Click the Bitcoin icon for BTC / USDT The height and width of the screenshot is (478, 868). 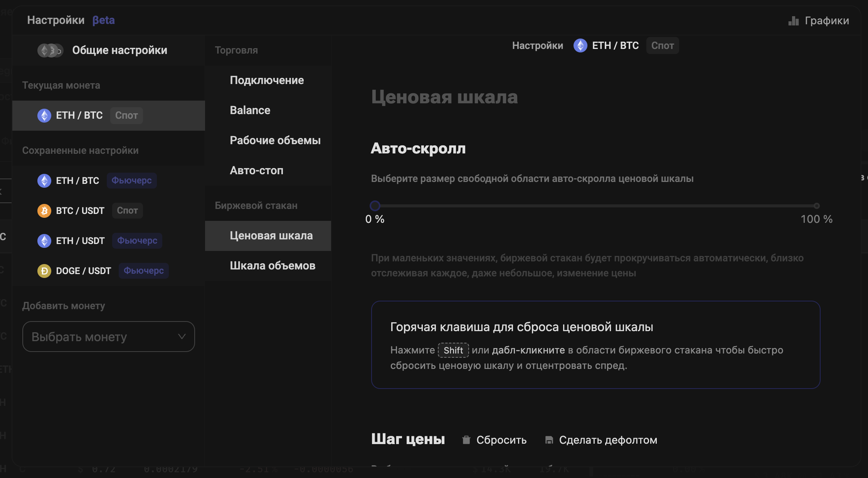(x=44, y=211)
